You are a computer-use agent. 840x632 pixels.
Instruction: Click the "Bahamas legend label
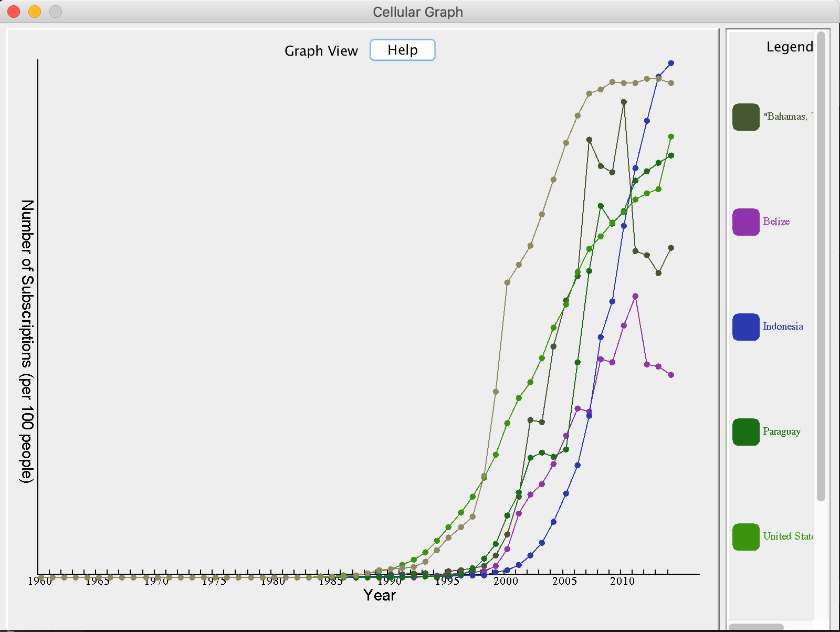point(788,117)
